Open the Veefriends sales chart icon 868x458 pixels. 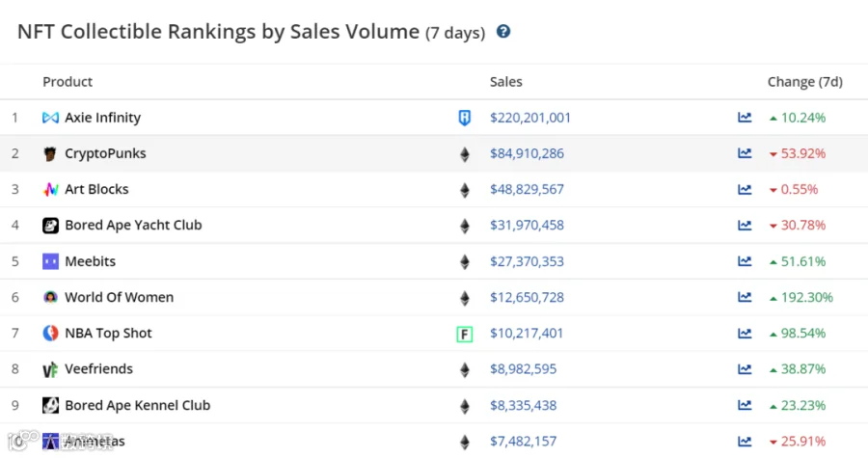click(x=745, y=369)
